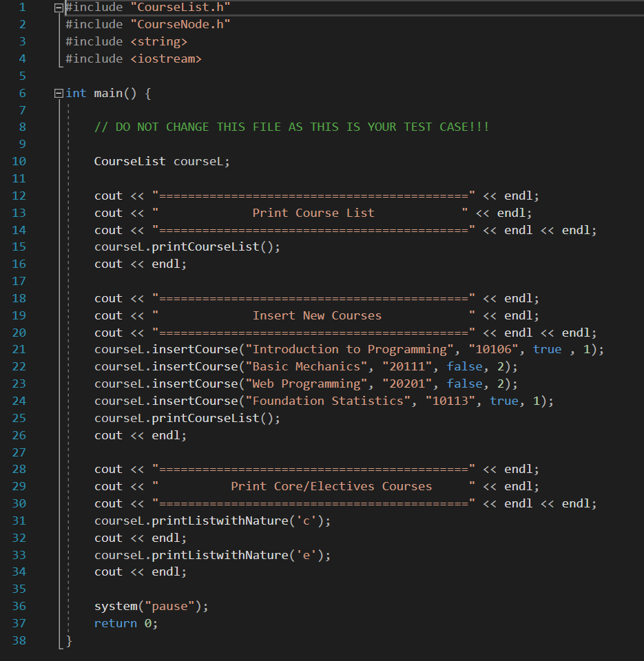Click line number 21 in the margin
Image resolution: width=644 pixels, height=661 pixels.
[19, 349]
